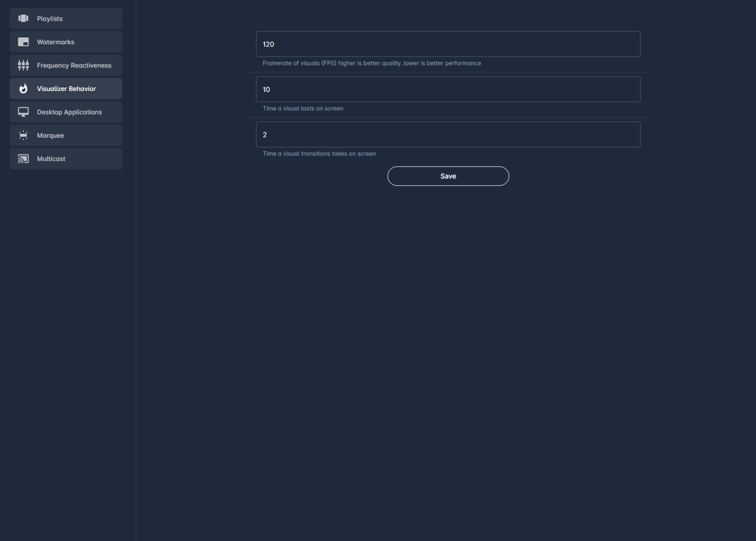Image resolution: width=756 pixels, height=541 pixels.
Task: Click the Marquee icon in sidebar
Action: 23,136
